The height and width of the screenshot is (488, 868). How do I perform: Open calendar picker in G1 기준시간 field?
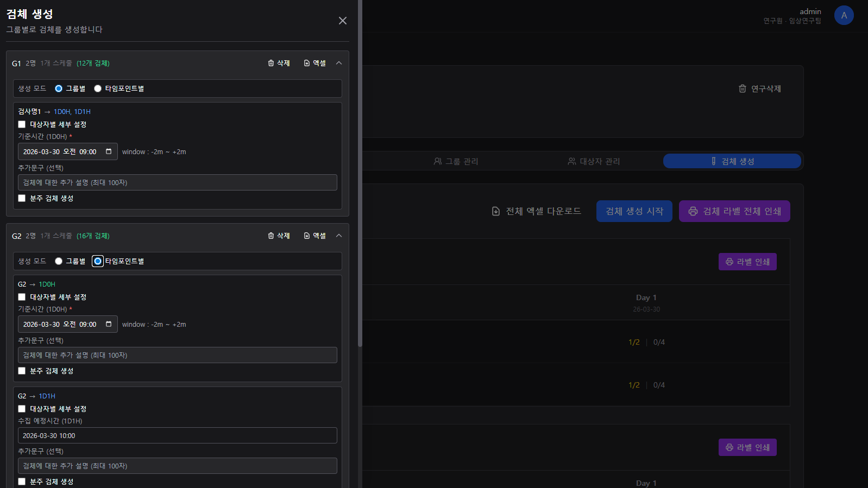[x=109, y=151]
